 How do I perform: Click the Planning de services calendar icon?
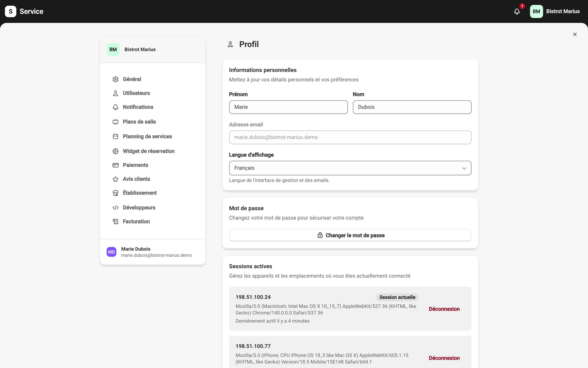[x=115, y=137]
